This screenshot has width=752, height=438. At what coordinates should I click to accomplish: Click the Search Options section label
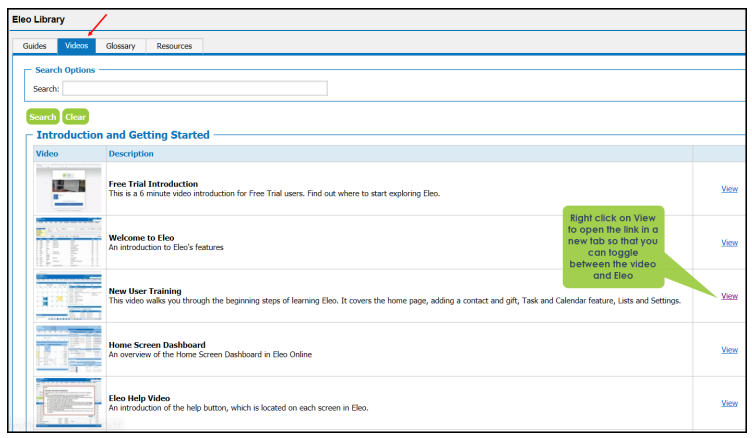[x=65, y=70]
